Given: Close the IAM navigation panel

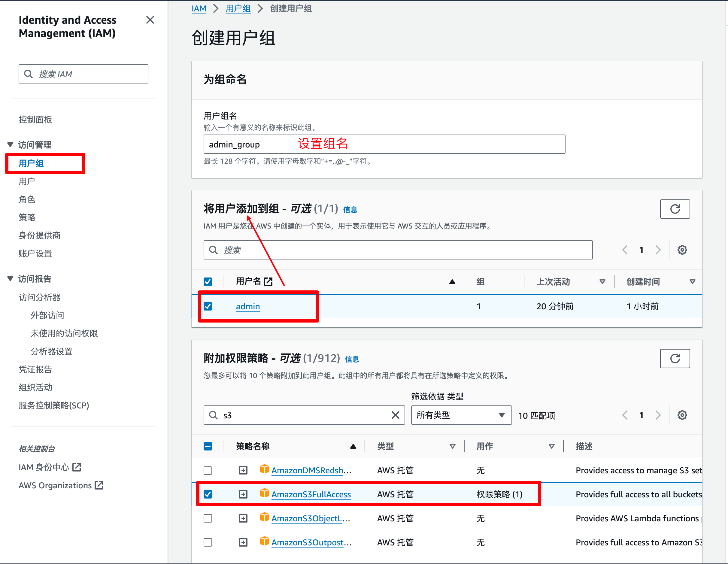Looking at the screenshot, I should coord(150,20).
